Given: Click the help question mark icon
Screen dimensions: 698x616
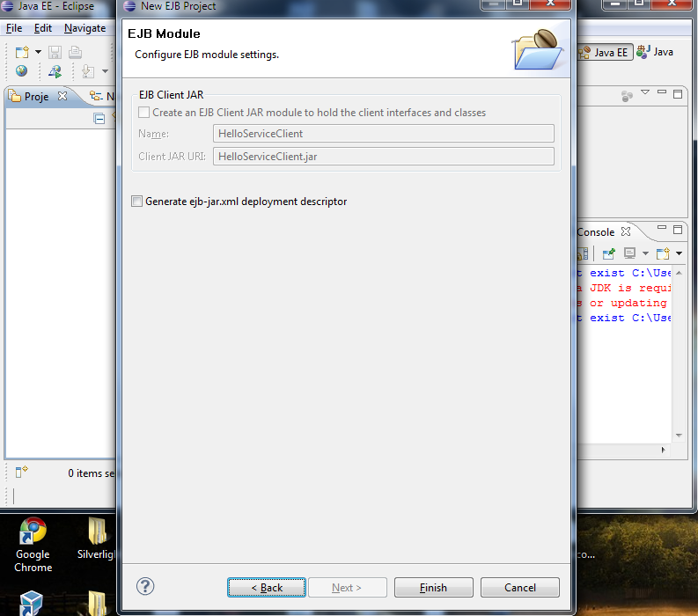Looking at the screenshot, I should (x=145, y=586).
